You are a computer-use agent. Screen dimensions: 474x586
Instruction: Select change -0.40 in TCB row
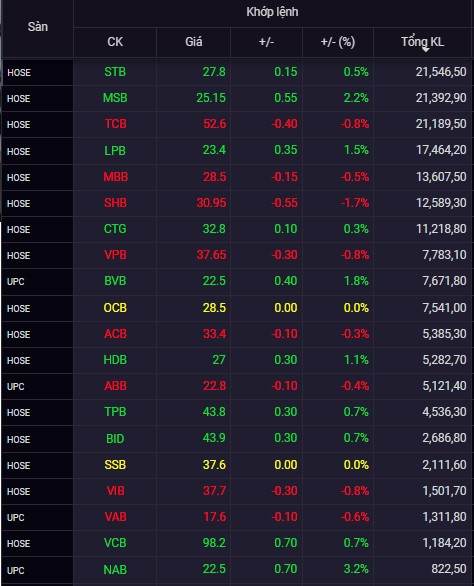pyautogui.click(x=284, y=124)
